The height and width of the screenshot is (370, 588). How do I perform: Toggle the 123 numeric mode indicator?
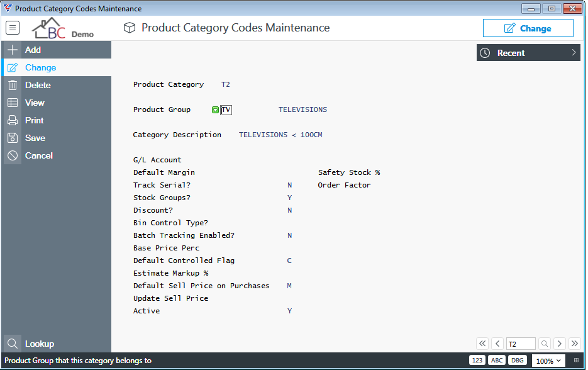click(477, 360)
